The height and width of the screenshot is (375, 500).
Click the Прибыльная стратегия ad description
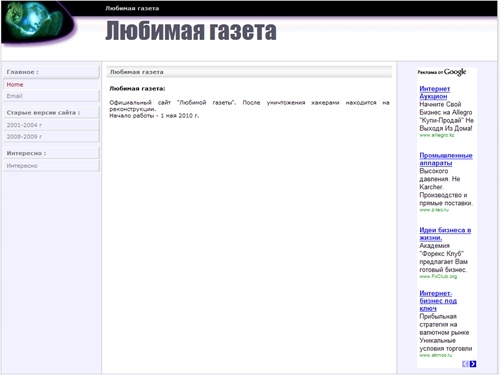click(446, 332)
